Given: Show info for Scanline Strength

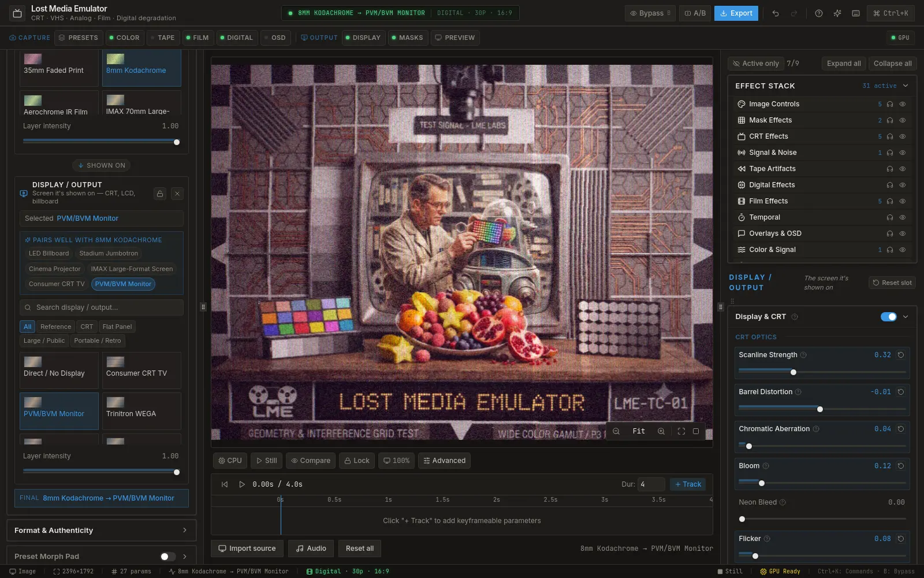Looking at the screenshot, I should (803, 355).
